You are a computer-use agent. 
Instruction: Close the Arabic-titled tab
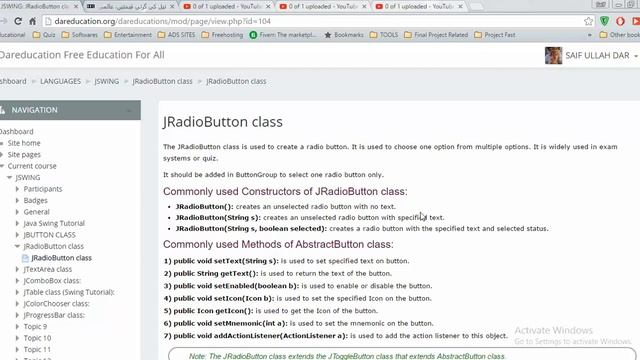[x=172, y=7]
